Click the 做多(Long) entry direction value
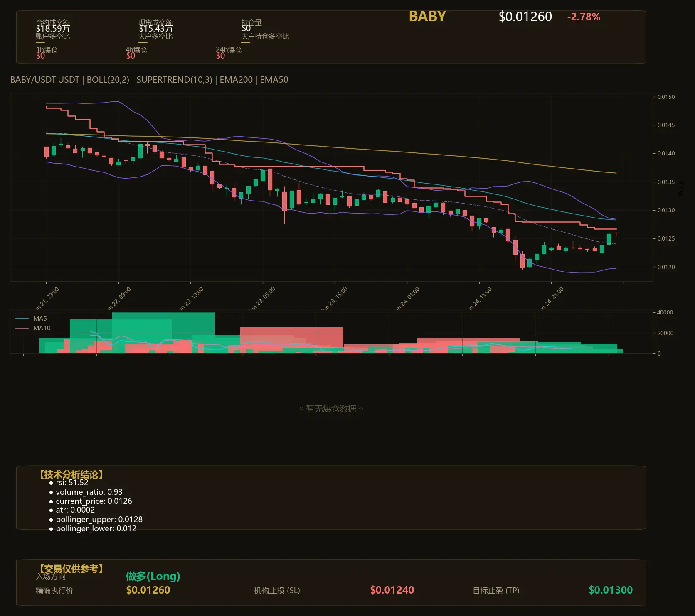The image size is (695, 616). (x=153, y=576)
